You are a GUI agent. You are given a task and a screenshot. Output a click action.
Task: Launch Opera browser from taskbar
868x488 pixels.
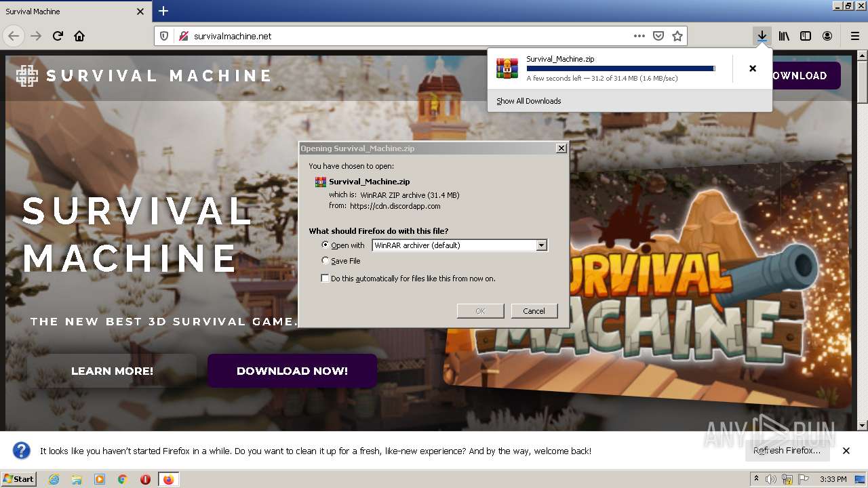[x=145, y=479]
